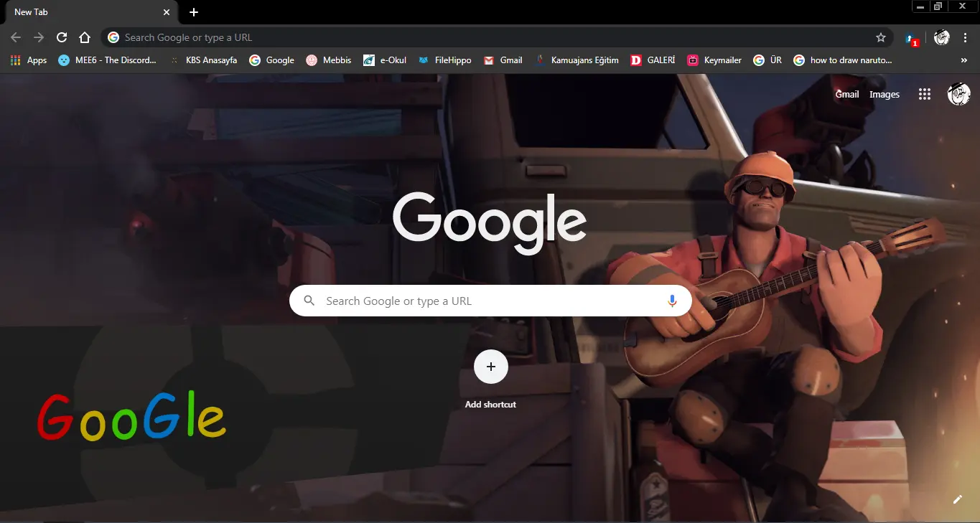
Task: Close the New Tab tab
Action: 167,12
